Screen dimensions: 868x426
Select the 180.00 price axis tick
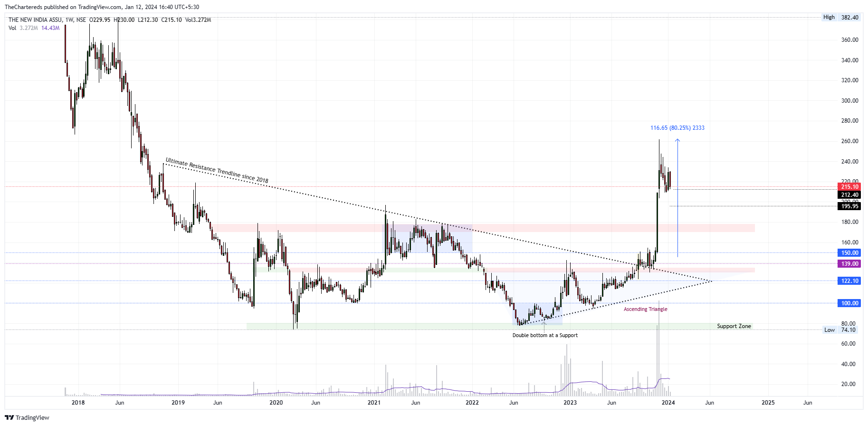[850, 222]
